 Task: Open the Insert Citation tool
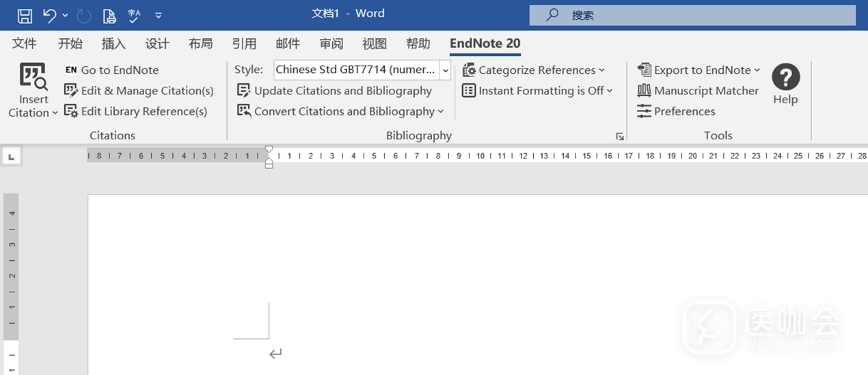pyautogui.click(x=33, y=90)
